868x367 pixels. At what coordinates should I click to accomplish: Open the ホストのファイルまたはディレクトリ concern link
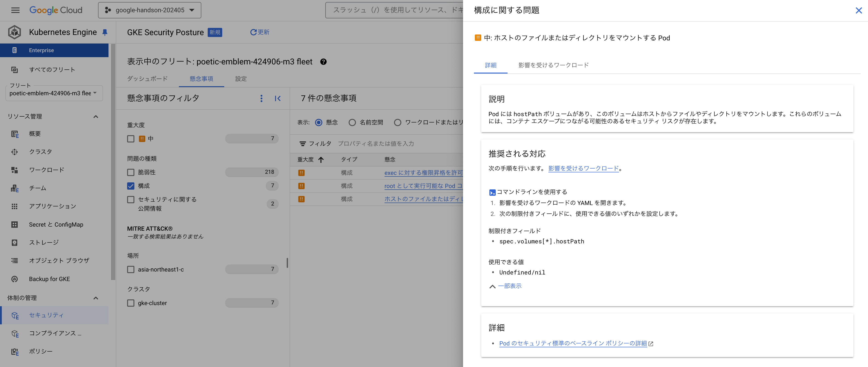tap(424, 199)
